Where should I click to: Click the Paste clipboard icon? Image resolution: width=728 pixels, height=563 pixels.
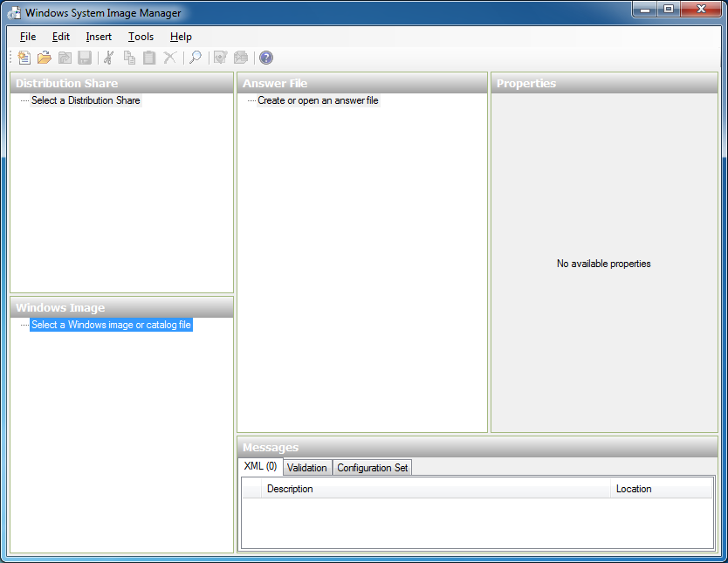(149, 58)
